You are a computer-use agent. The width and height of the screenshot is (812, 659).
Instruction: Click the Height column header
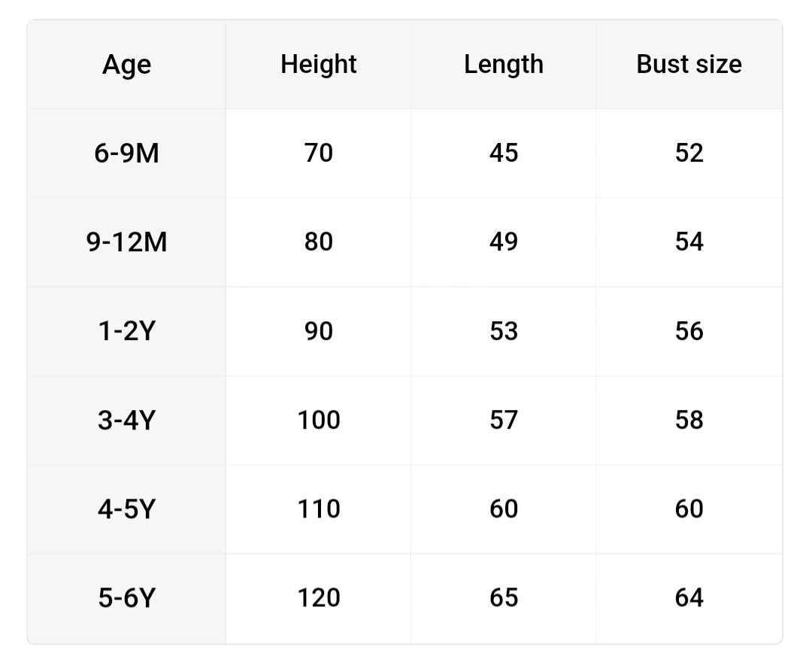318,65
